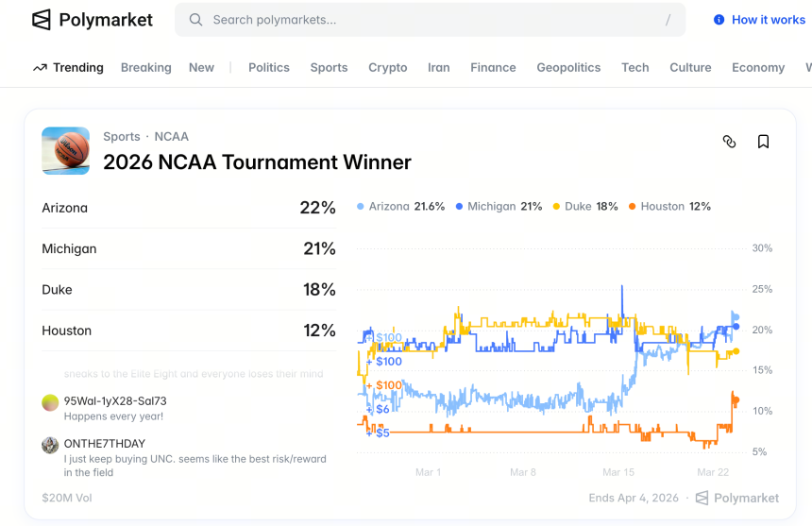Click the search magnifier icon

click(195, 20)
